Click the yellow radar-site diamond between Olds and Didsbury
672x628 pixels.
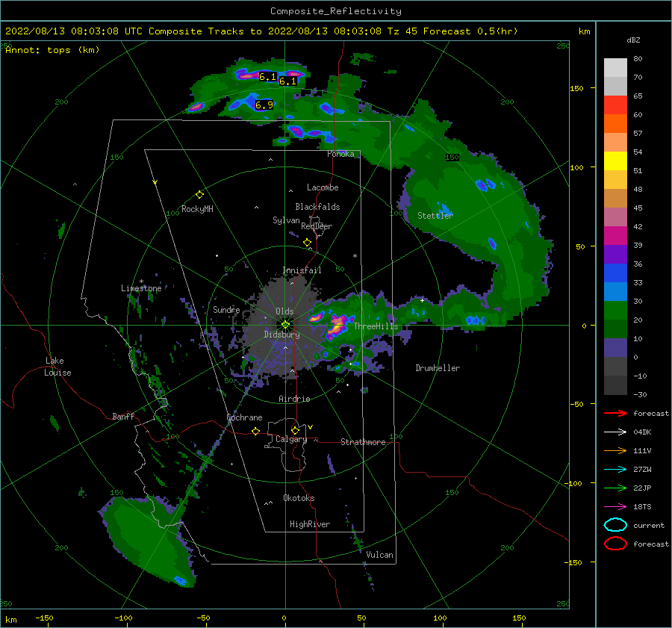[285, 325]
